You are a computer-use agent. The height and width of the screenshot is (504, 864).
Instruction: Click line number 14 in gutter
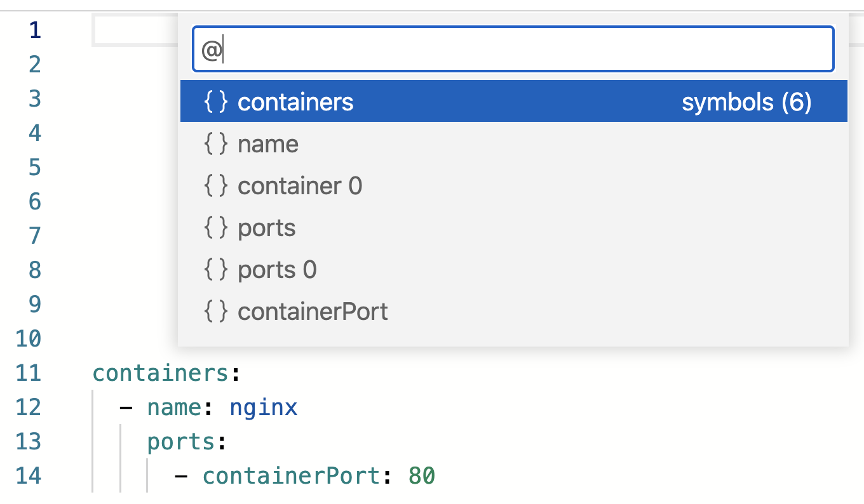click(29, 475)
